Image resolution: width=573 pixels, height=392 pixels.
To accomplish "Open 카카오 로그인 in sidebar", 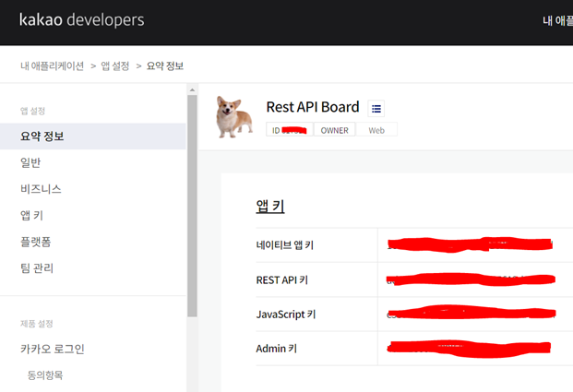I will coord(53,349).
